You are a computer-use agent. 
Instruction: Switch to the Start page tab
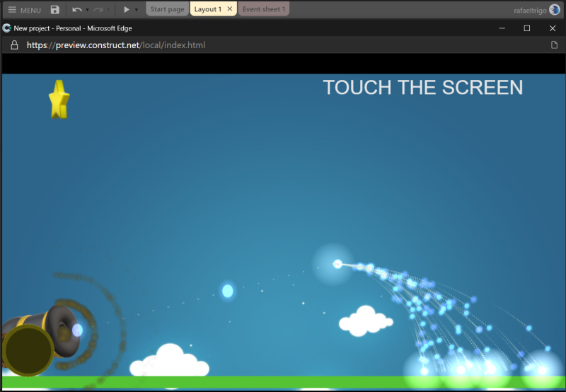168,9
